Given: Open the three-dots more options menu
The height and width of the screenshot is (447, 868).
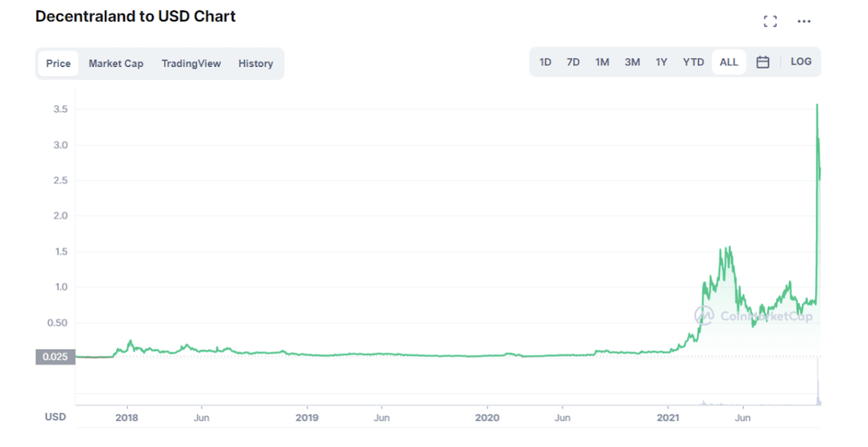Looking at the screenshot, I should (x=804, y=21).
